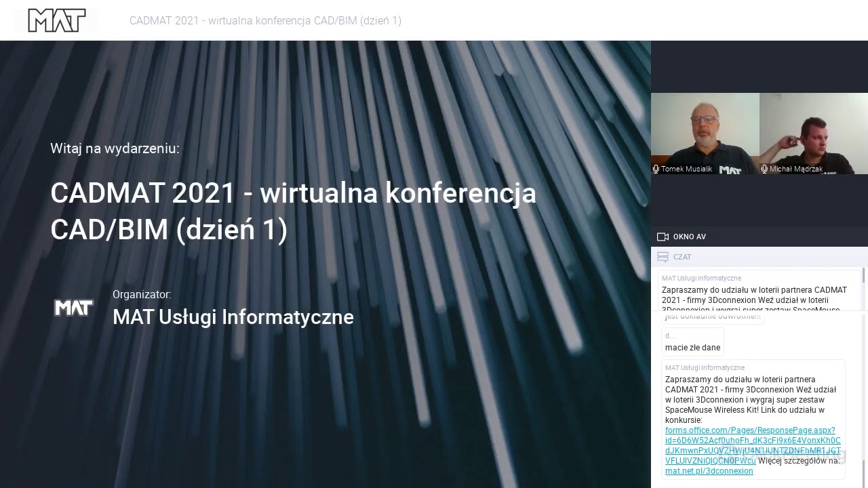Click the MAT logo in header

57,20
